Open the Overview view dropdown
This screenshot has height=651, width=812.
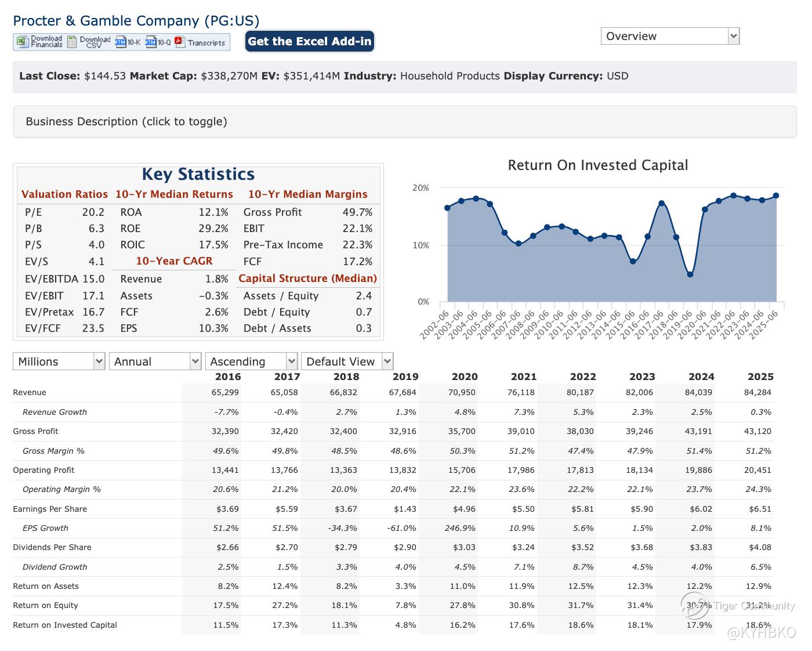coord(670,36)
